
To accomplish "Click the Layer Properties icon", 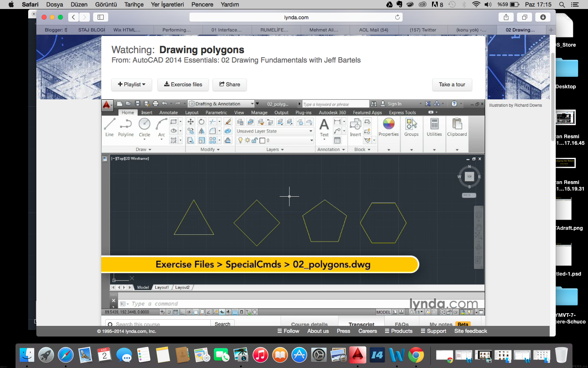I will coord(240,122).
